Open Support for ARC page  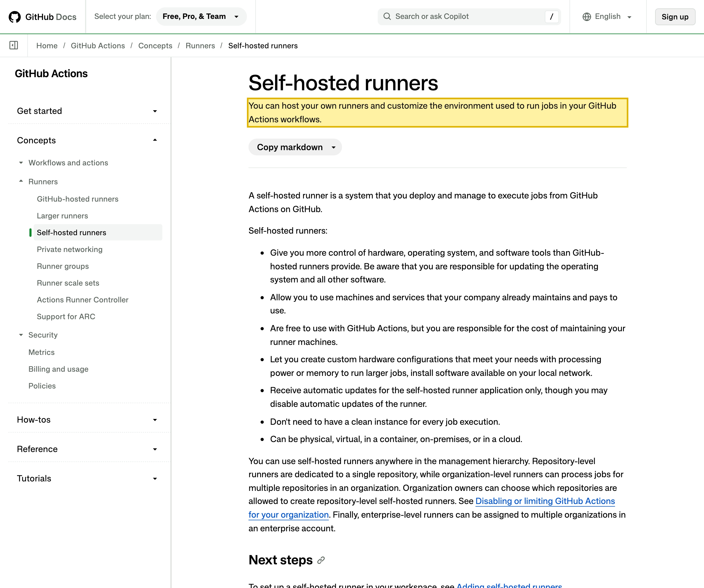click(x=66, y=317)
